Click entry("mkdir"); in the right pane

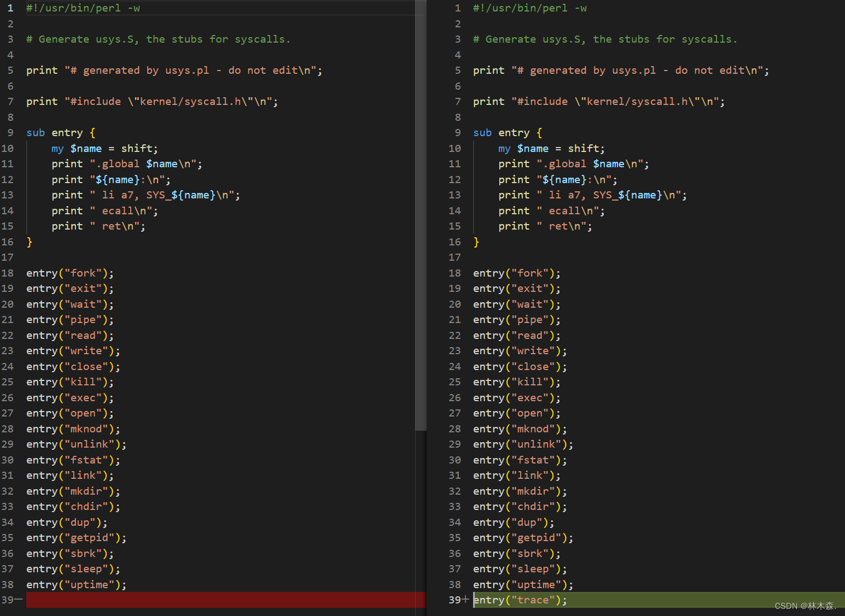click(520, 491)
